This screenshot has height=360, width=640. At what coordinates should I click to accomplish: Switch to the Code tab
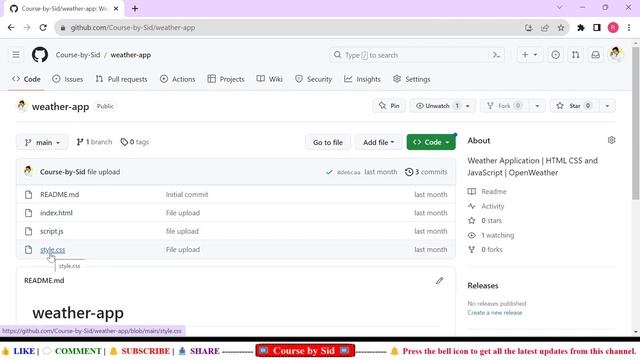(26, 79)
